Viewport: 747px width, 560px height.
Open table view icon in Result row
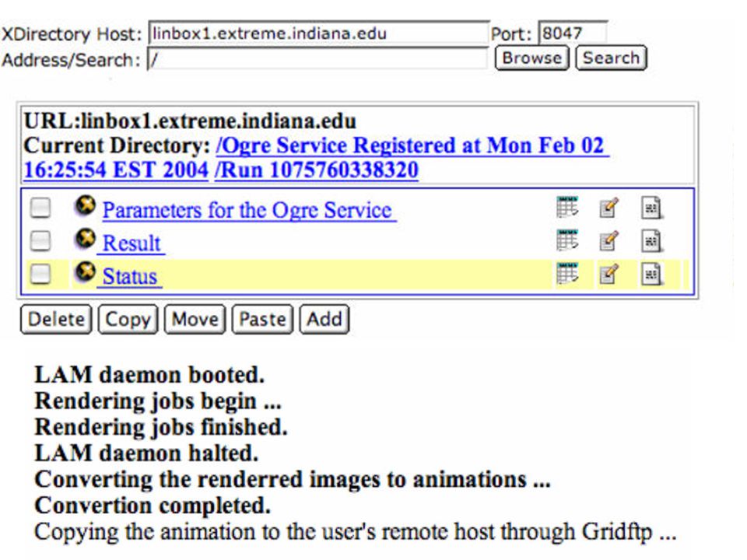pyautogui.click(x=567, y=240)
